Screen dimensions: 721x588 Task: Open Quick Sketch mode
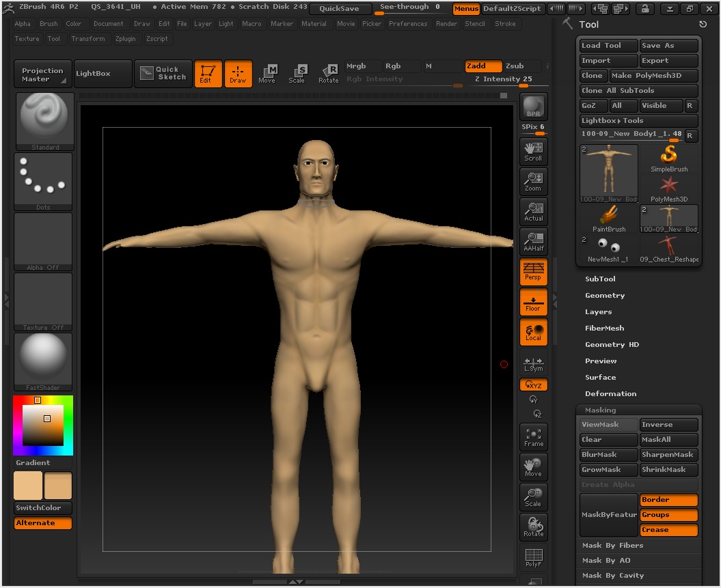(164, 74)
